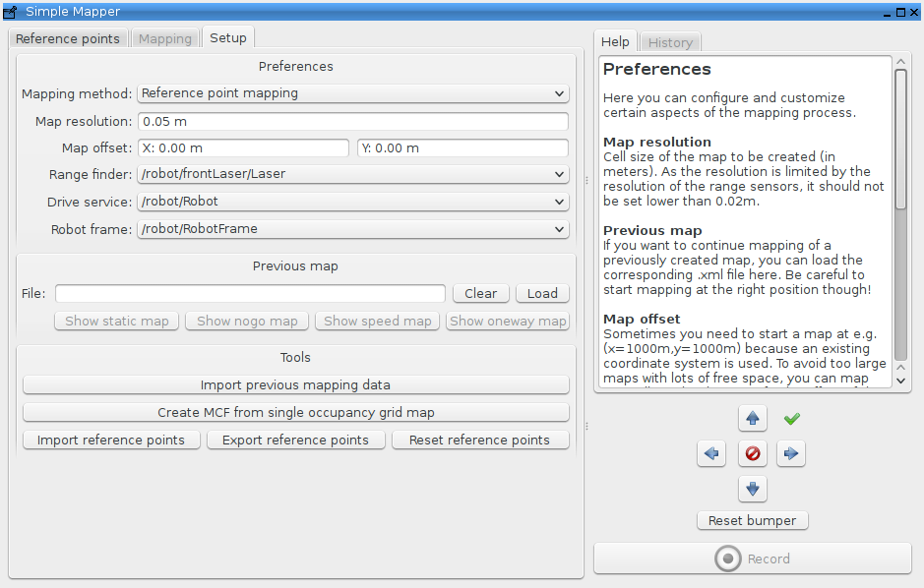Open the Drive service dropdown

click(x=352, y=202)
